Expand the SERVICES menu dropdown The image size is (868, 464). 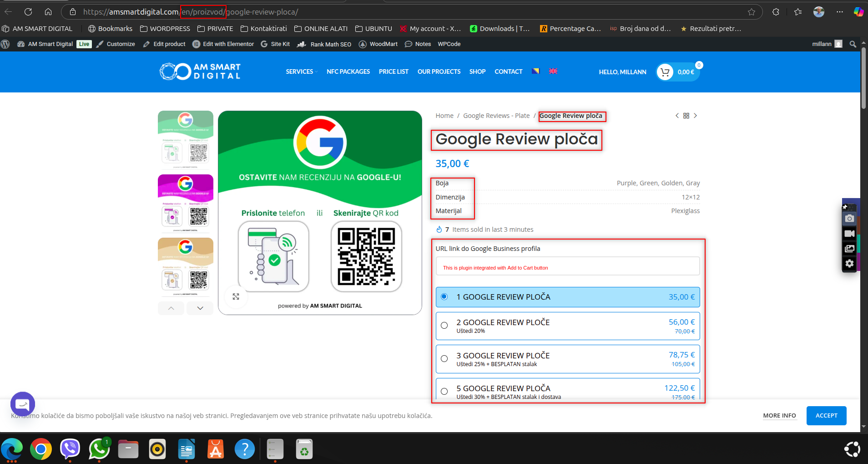(301, 71)
